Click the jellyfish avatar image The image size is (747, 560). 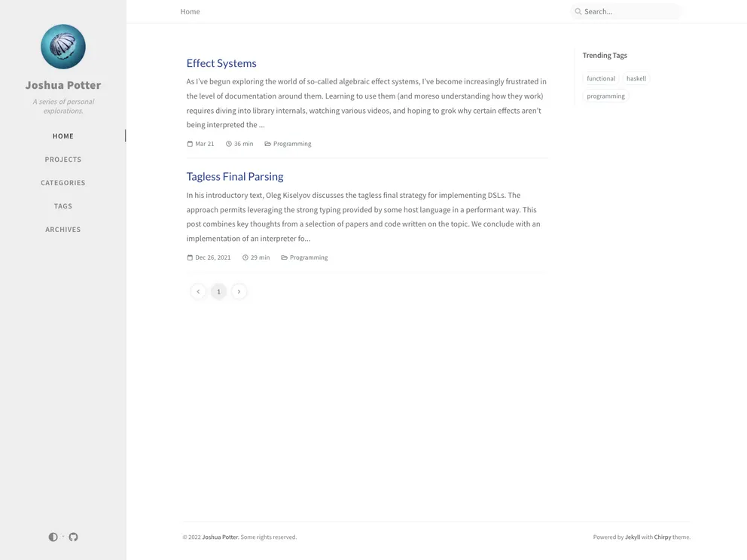pyautogui.click(x=63, y=47)
